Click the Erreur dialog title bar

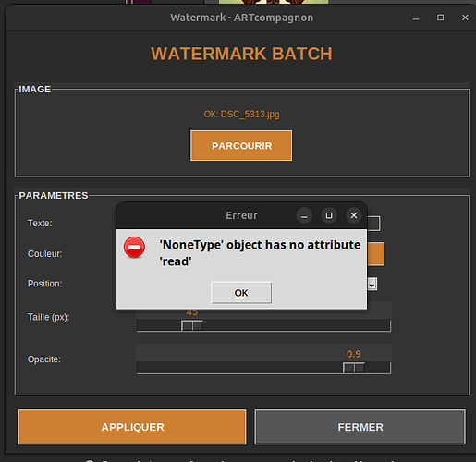[x=241, y=215]
